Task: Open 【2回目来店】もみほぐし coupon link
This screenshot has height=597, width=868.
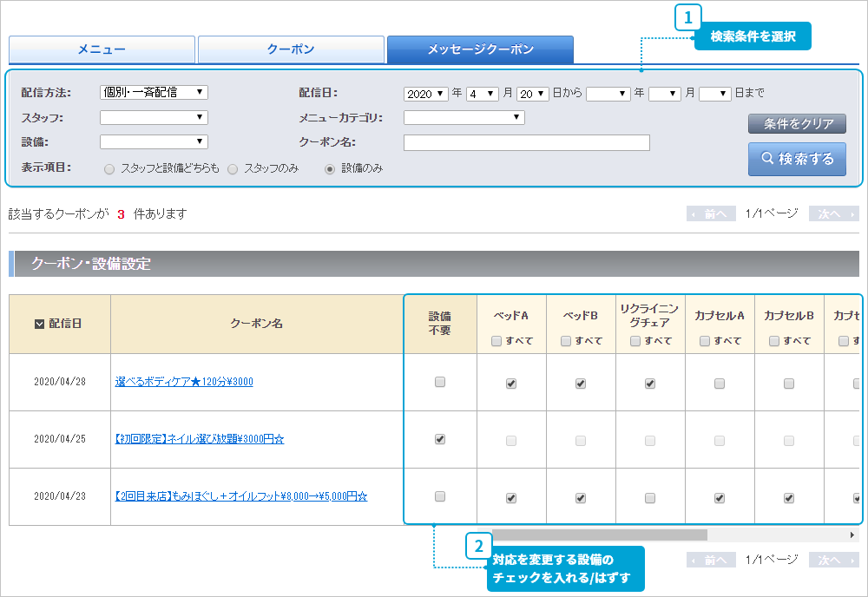Action: pos(241,496)
